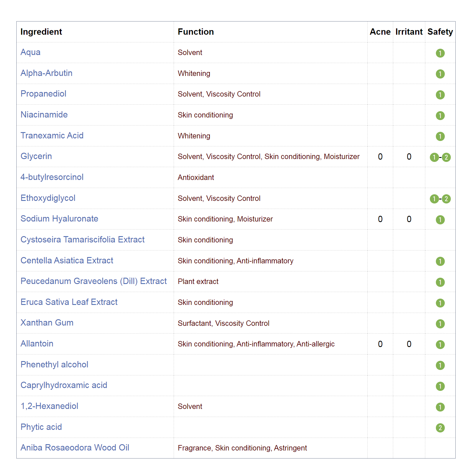Open the Peucedanum Graveolens (Dill) Extract link

[93, 281]
